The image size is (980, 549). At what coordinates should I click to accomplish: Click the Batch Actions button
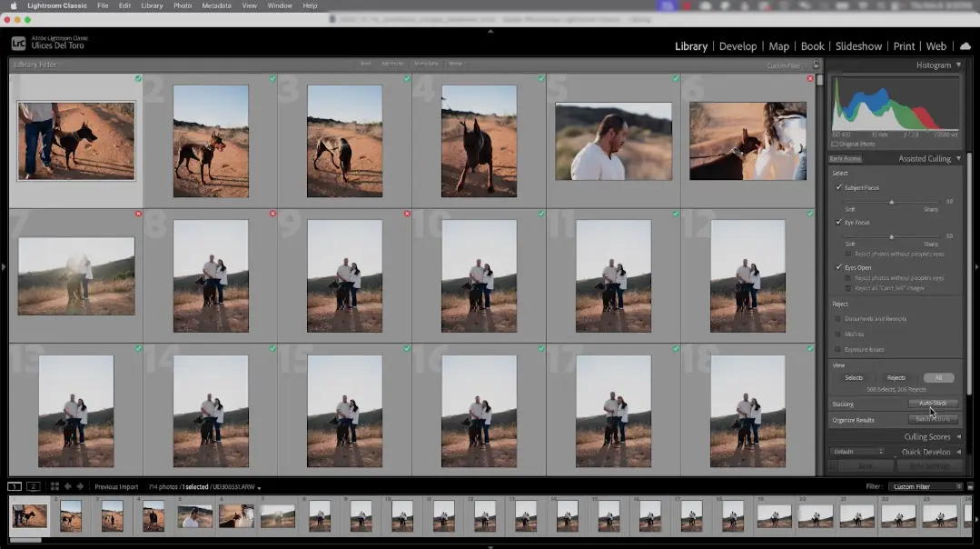tap(933, 420)
